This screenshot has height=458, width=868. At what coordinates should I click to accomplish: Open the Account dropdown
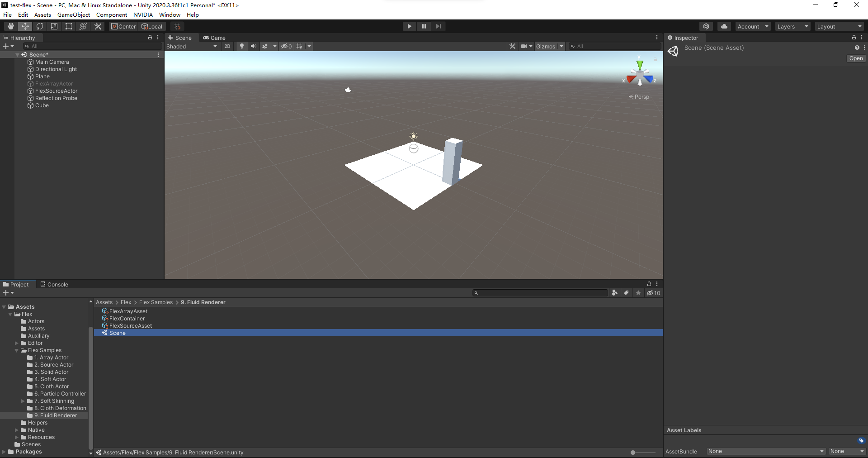click(753, 26)
